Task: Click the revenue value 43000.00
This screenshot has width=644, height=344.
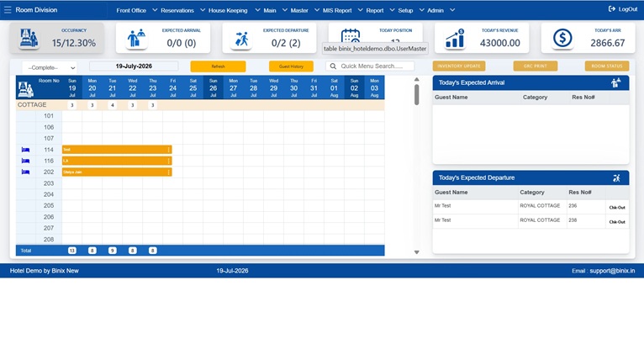Action: [500, 43]
